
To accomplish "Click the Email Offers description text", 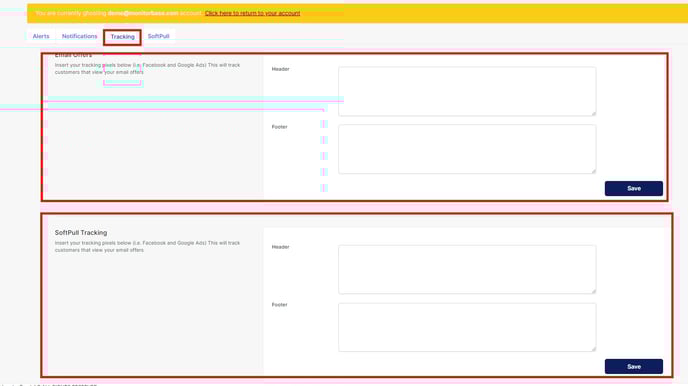I will (147, 68).
